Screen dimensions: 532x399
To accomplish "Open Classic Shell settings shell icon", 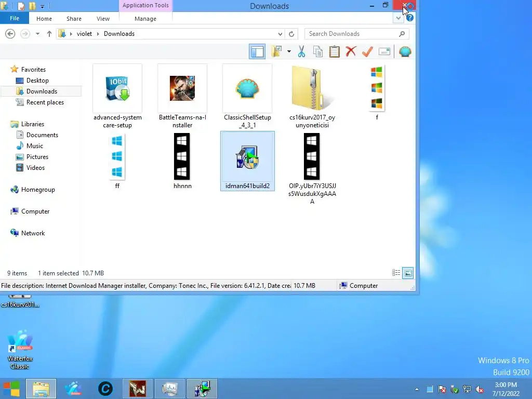I will point(405,51).
